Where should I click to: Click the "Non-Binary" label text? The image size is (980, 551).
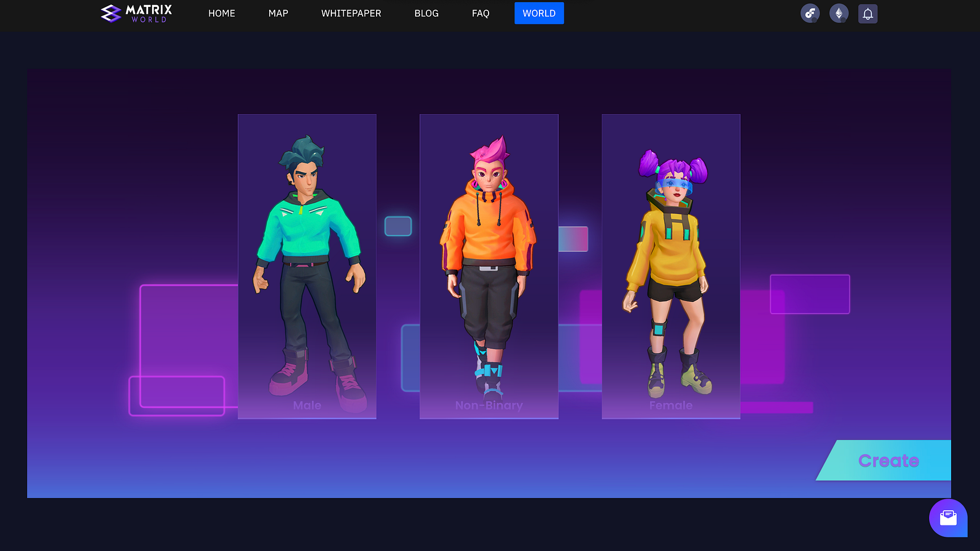(489, 405)
